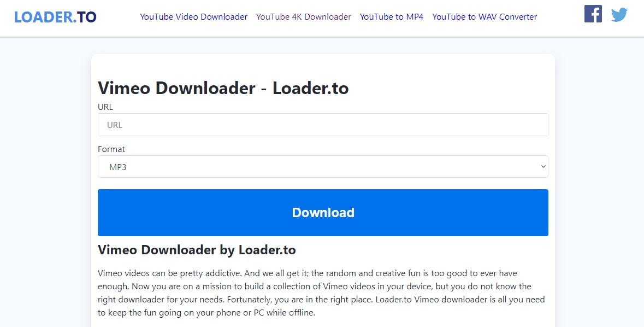Visit YouTube to WAV Converter page
The width and height of the screenshot is (644, 327).
point(485,17)
